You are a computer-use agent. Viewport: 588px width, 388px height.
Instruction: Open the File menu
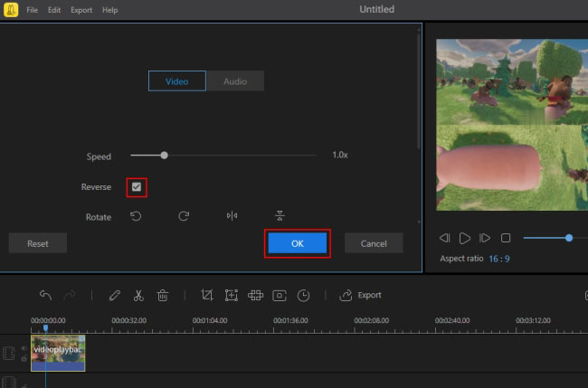(32, 10)
